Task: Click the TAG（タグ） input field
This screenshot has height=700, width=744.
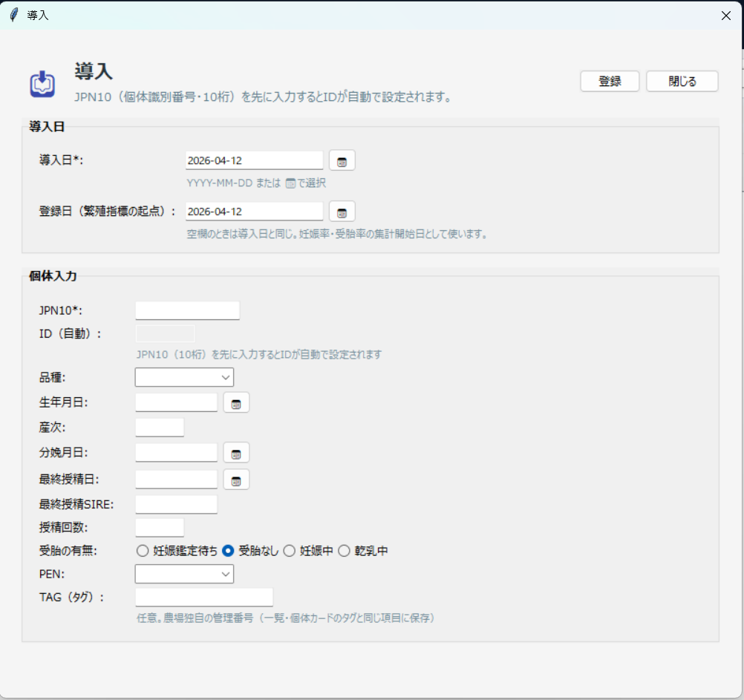Action: 204,597
